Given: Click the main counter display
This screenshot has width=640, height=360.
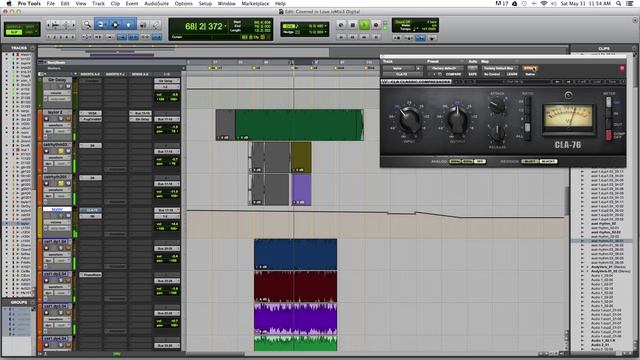Looking at the screenshot, I should [x=204, y=27].
